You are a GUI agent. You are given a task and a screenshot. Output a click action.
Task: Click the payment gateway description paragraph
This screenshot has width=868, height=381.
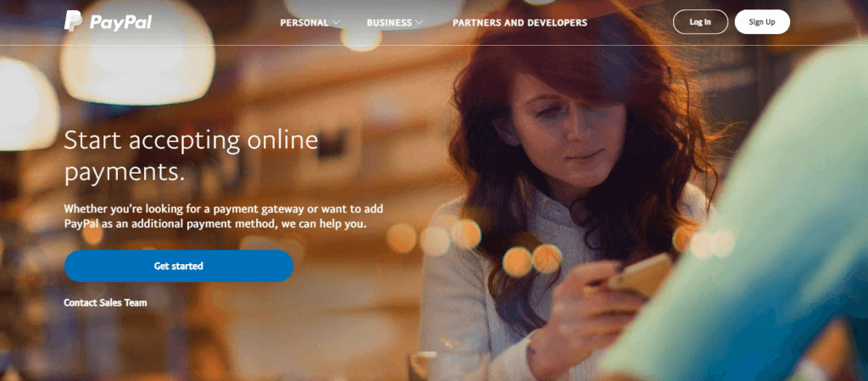point(224,217)
